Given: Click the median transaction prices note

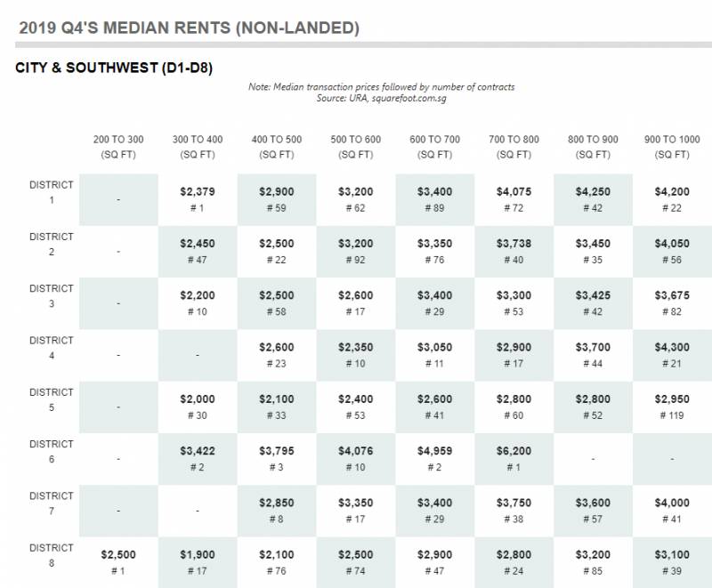Looking at the screenshot, I should pyautogui.click(x=381, y=87).
